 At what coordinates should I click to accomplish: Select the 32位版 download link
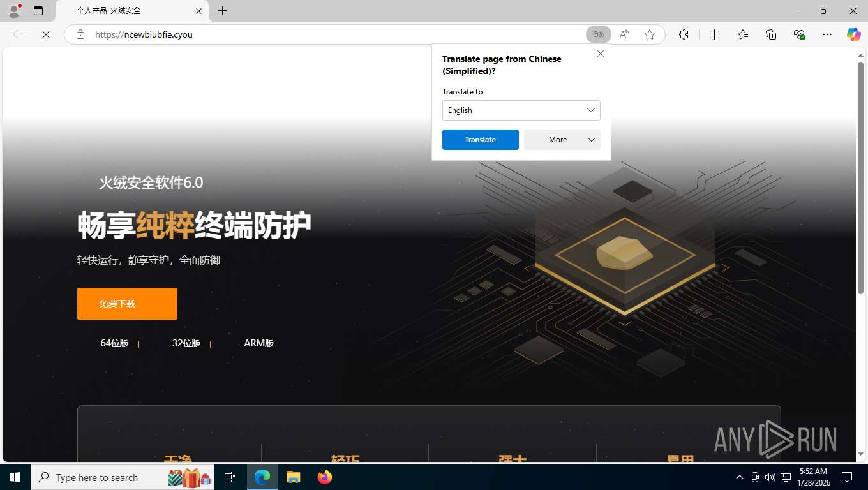tap(186, 343)
